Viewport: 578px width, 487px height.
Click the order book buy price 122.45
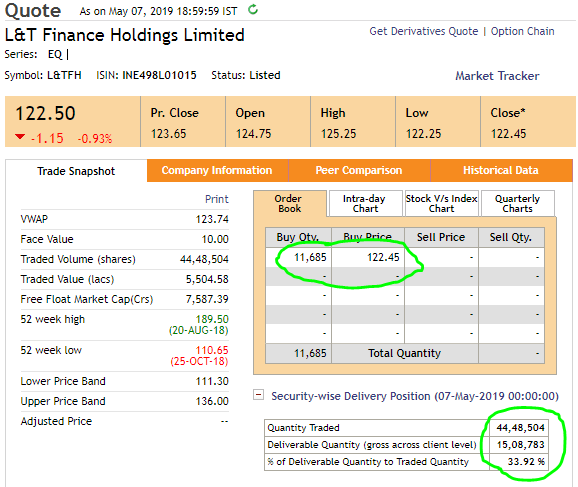click(x=383, y=257)
